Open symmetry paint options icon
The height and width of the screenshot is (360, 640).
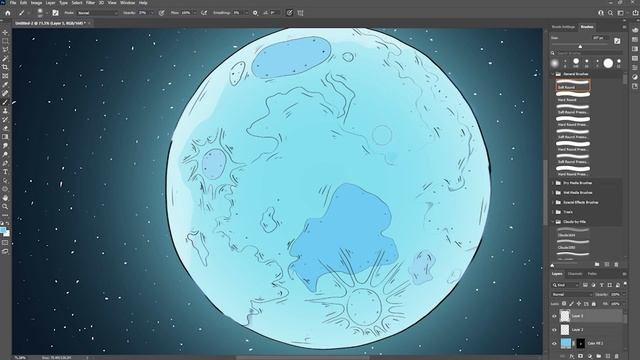click(x=300, y=13)
